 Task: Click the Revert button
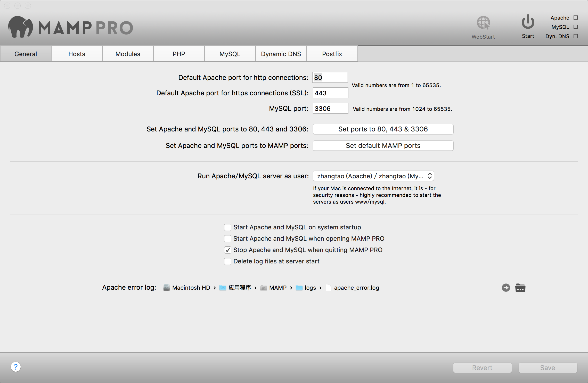[x=482, y=368]
